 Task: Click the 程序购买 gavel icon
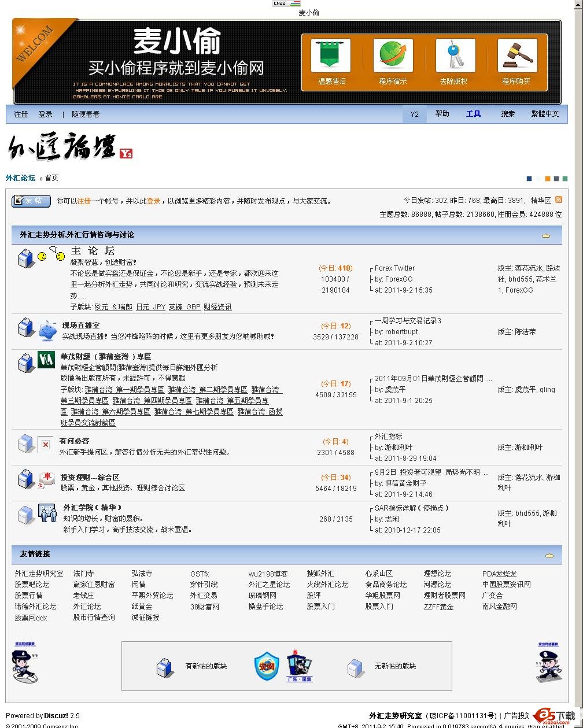pos(517,56)
